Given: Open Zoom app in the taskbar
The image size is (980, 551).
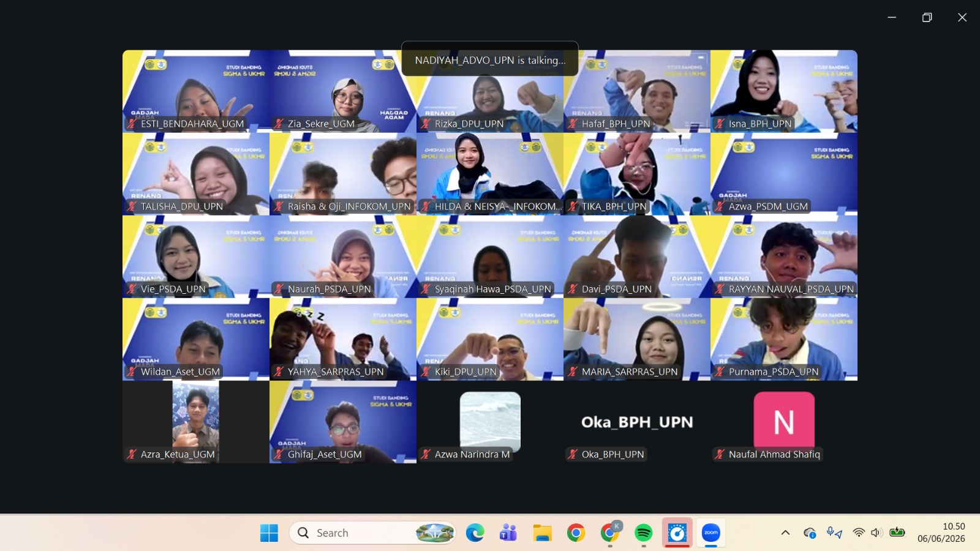Looking at the screenshot, I should click(710, 533).
